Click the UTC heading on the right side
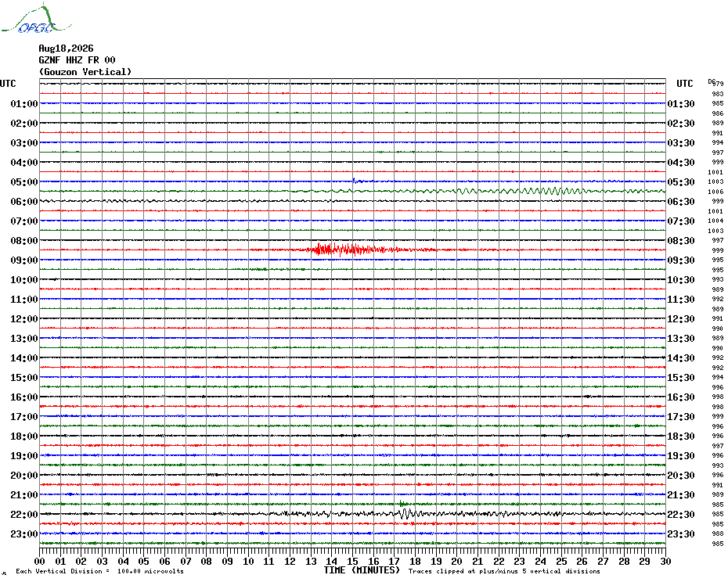 685,84
